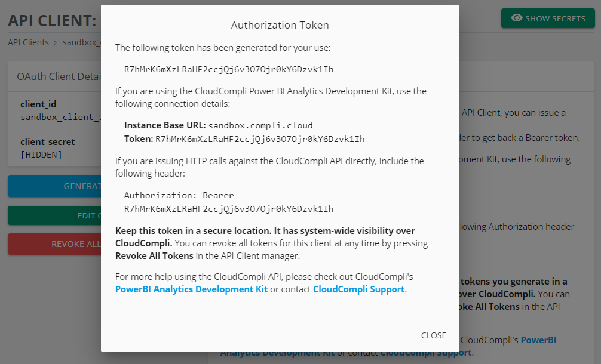Click the Authorization: Bearer header text
The image size is (601, 364).
[179, 195]
